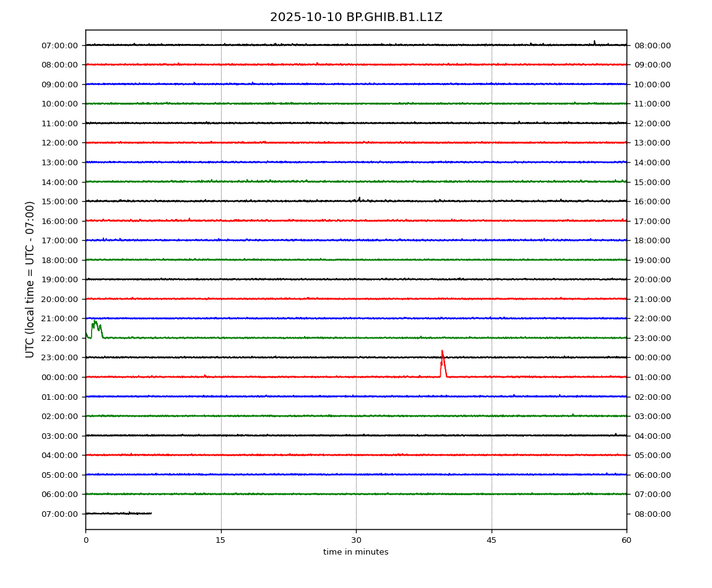Click the vertical UTC local time axis label

click(30, 279)
